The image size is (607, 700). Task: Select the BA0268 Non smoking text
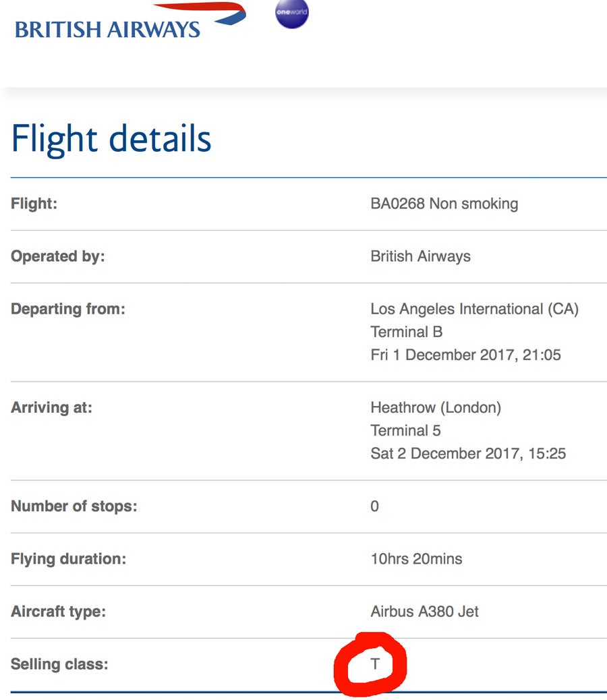pos(444,204)
